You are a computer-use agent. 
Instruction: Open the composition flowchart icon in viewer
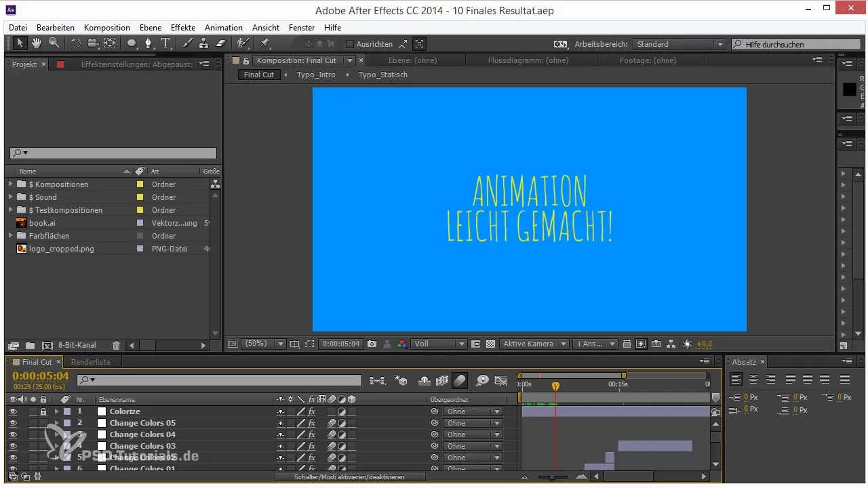(671, 344)
